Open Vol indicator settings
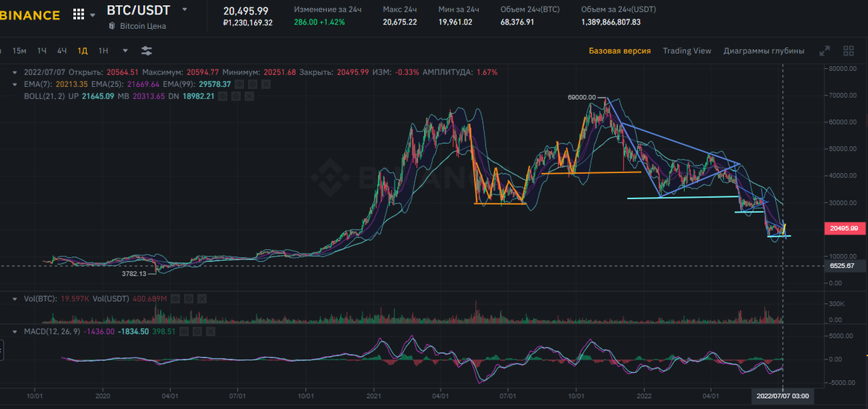 187,298
